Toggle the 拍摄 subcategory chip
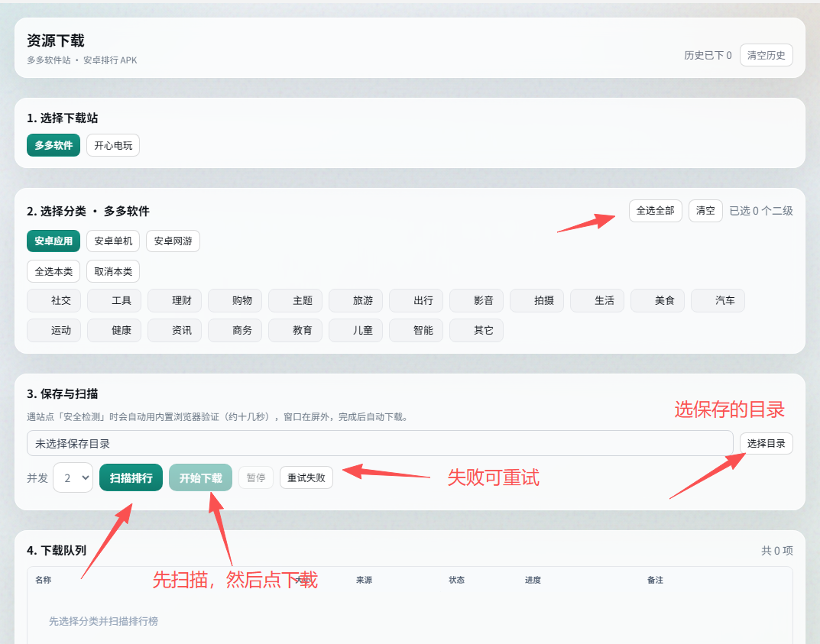The image size is (820, 644). point(537,300)
